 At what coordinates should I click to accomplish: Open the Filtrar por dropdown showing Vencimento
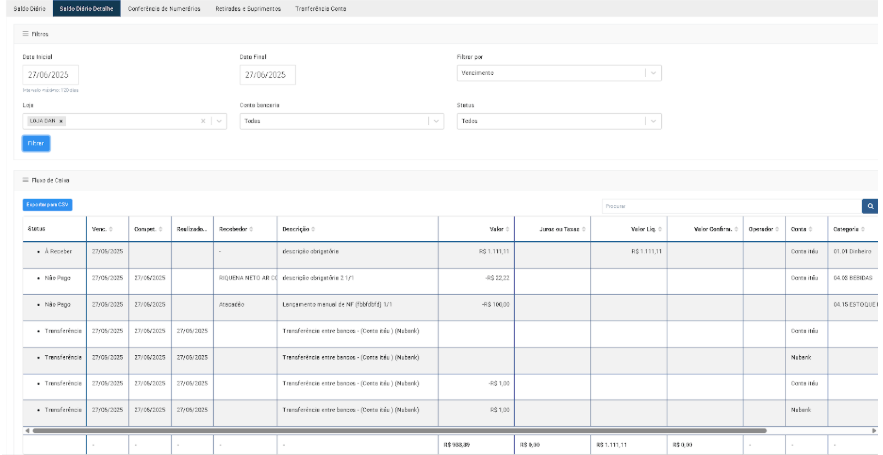click(559, 73)
